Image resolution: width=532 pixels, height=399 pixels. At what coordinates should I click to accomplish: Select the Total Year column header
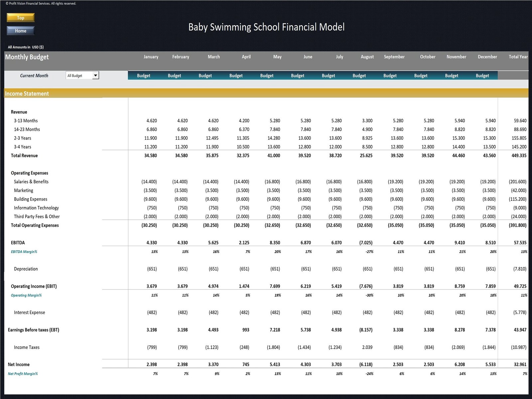[518, 57]
